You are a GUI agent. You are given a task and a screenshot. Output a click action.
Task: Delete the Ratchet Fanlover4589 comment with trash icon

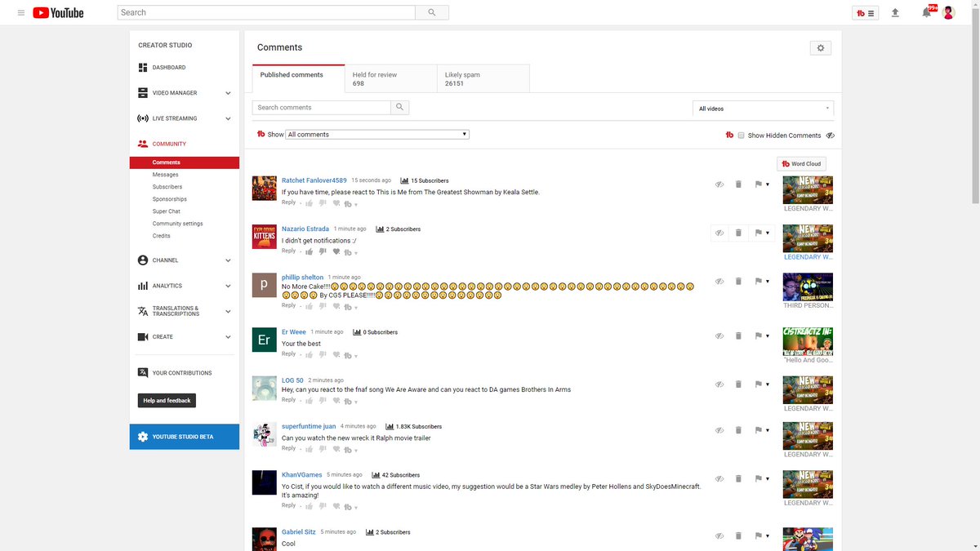(738, 184)
